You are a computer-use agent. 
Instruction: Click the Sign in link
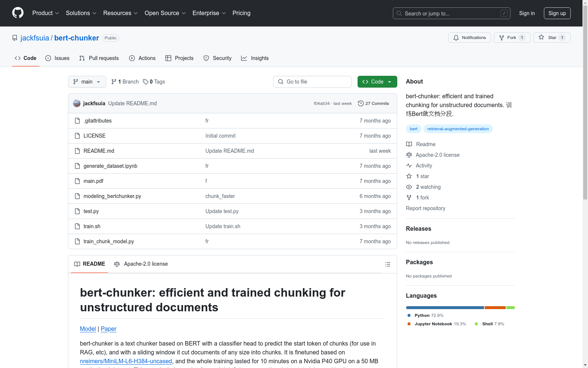[527, 13]
